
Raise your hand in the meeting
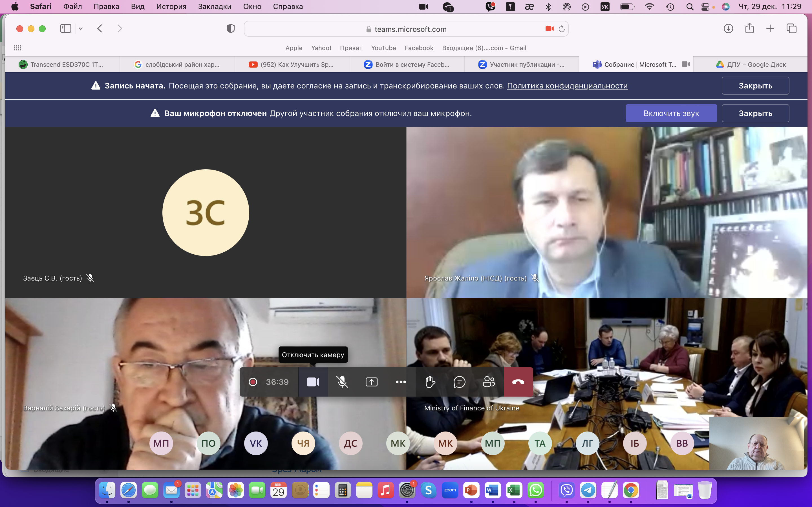click(x=430, y=382)
